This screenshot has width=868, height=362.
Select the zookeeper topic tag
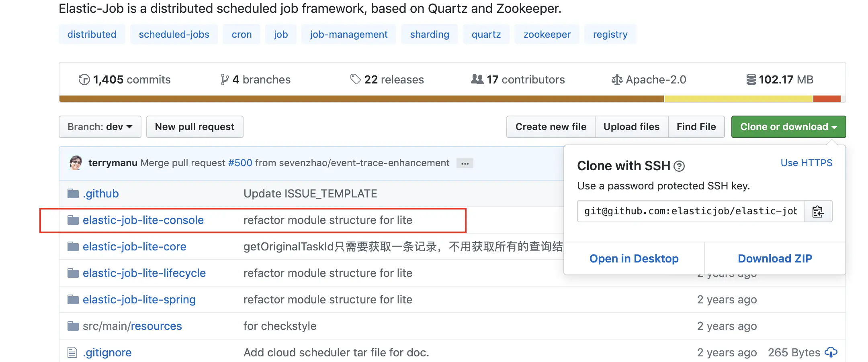point(547,35)
